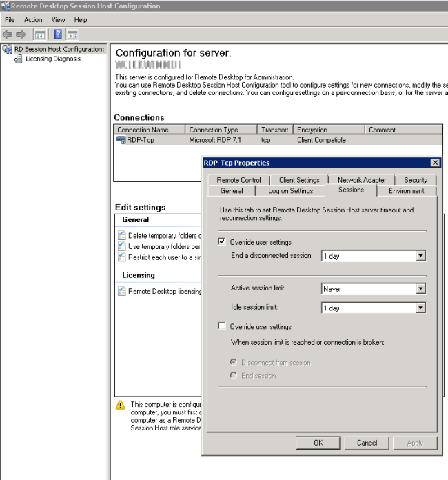
Task: Click Remote Desktop licensing setting text
Action: click(x=165, y=291)
